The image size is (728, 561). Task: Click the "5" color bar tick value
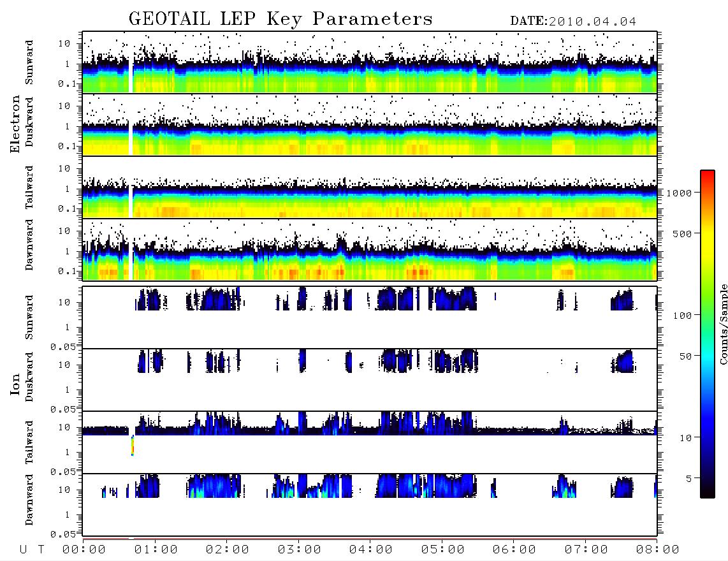tap(689, 479)
